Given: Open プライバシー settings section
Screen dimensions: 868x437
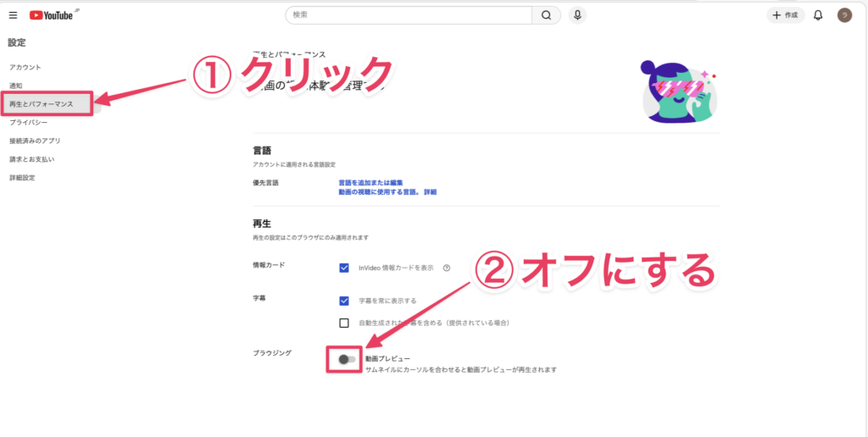Looking at the screenshot, I should point(30,123).
